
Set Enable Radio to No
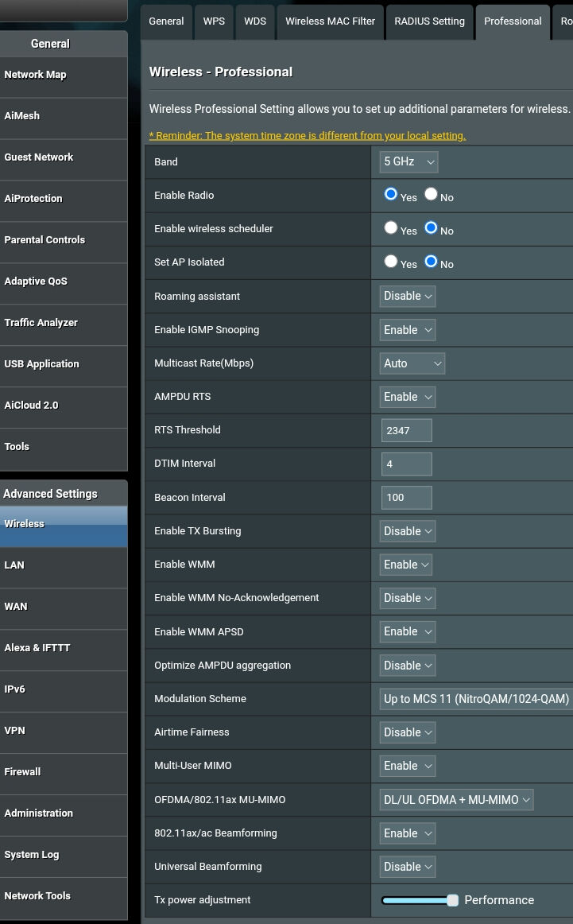(x=431, y=194)
